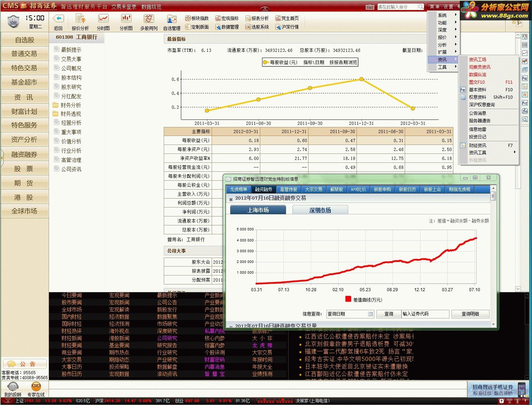Click the shield logo icon beside the clock
Image resolution: width=532 pixels, height=405 pixels.
point(13,21)
